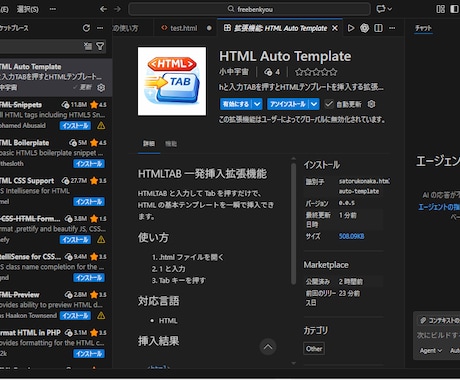The height and width of the screenshot is (380, 460).
Task: Go back with the left arrow
Action: 104,9
